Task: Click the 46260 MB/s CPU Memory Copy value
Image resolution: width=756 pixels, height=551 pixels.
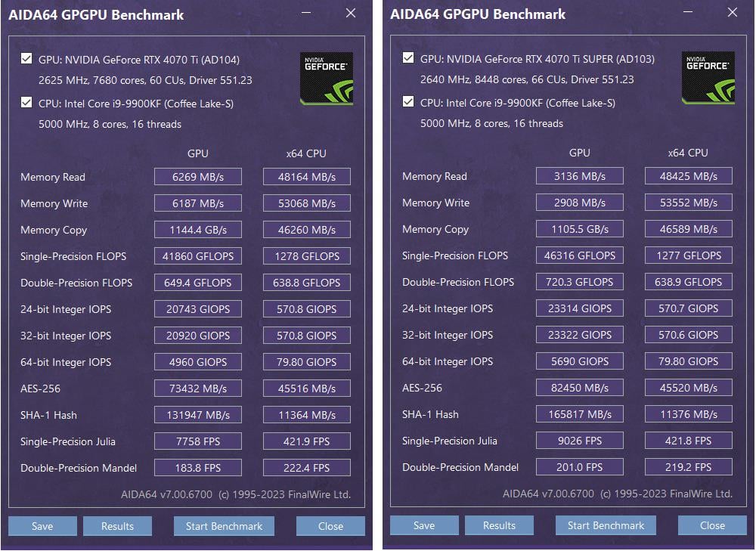Action: pos(307,230)
